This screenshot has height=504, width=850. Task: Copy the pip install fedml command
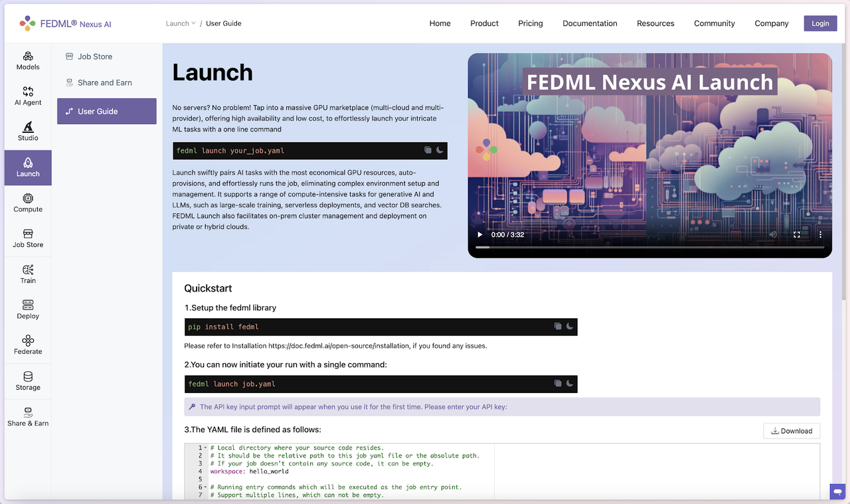click(558, 327)
